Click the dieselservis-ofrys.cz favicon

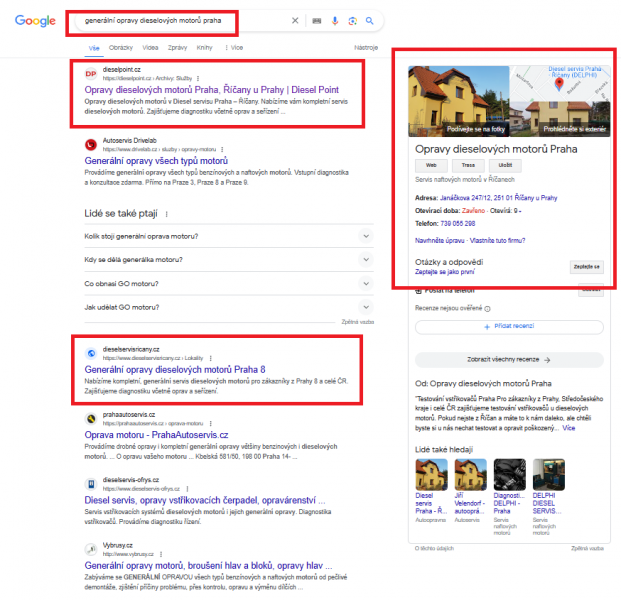(91, 484)
